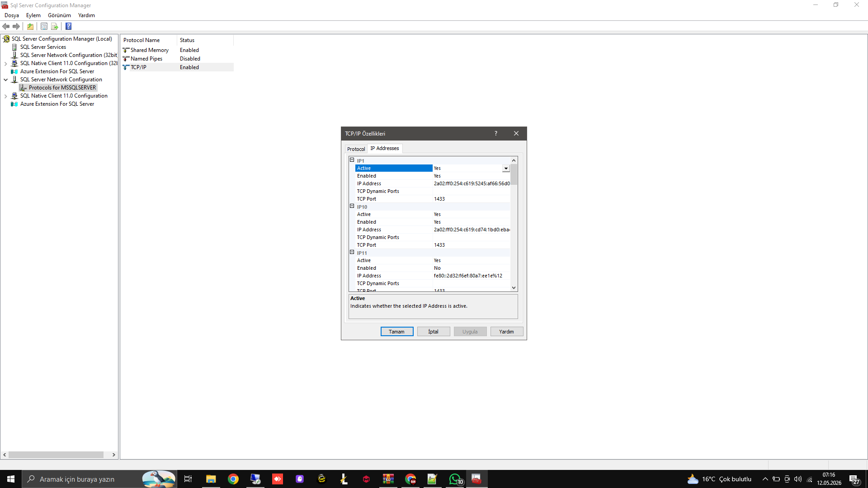Open Google Chrome from the taskbar
This screenshot has height=488, width=868.
233,479
